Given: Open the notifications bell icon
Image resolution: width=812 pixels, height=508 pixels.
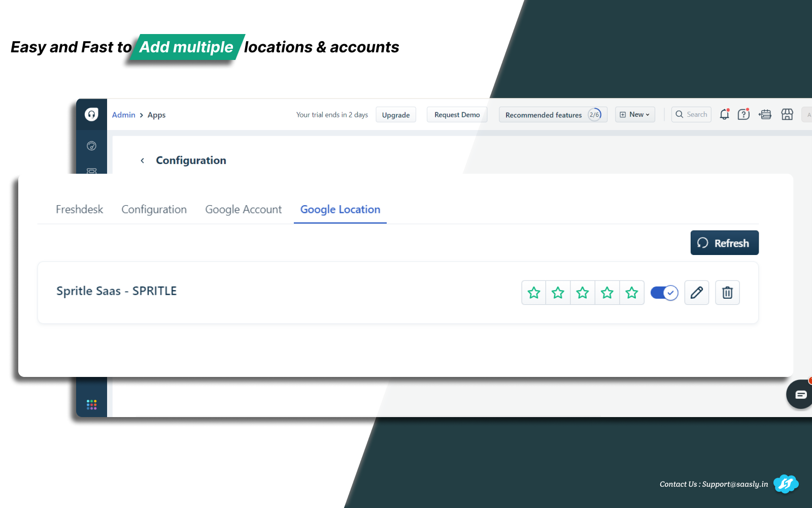Looking at the screenshot, I should point(724,114).
